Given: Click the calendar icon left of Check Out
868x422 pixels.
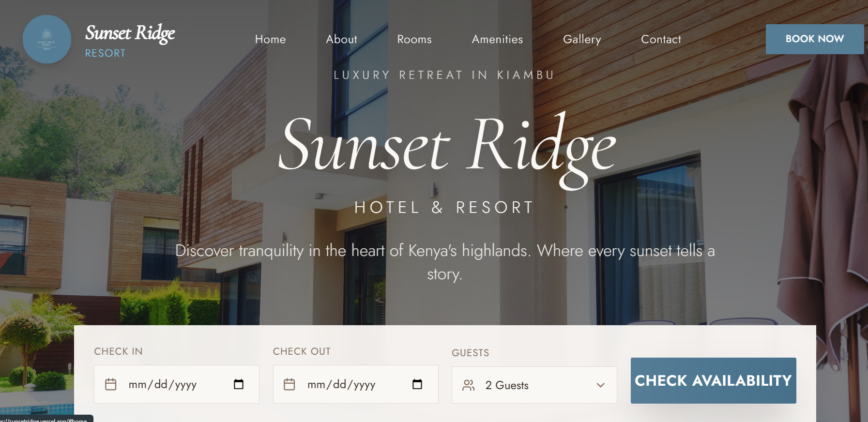Looking at the screenshot, I should click(289, 385).
